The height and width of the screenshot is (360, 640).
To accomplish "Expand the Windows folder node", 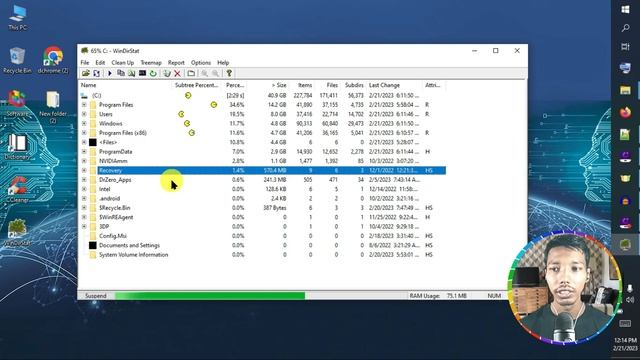I will tap(84, 124).
